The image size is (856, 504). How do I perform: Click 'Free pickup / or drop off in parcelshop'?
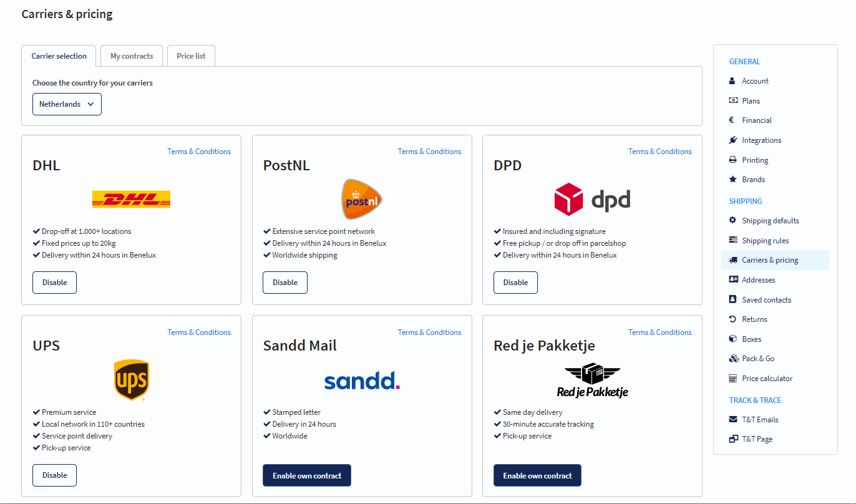point(565,243)
